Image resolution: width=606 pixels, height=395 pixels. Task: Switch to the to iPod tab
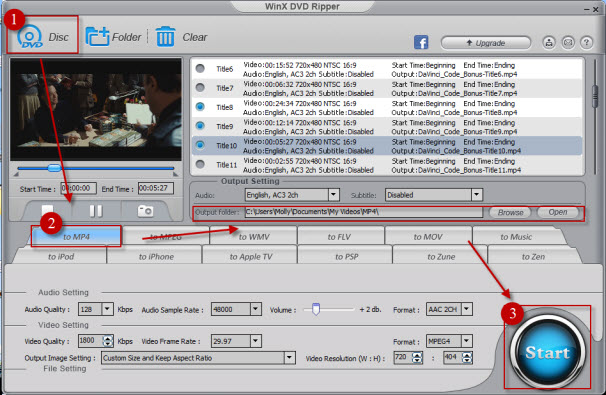61,256
